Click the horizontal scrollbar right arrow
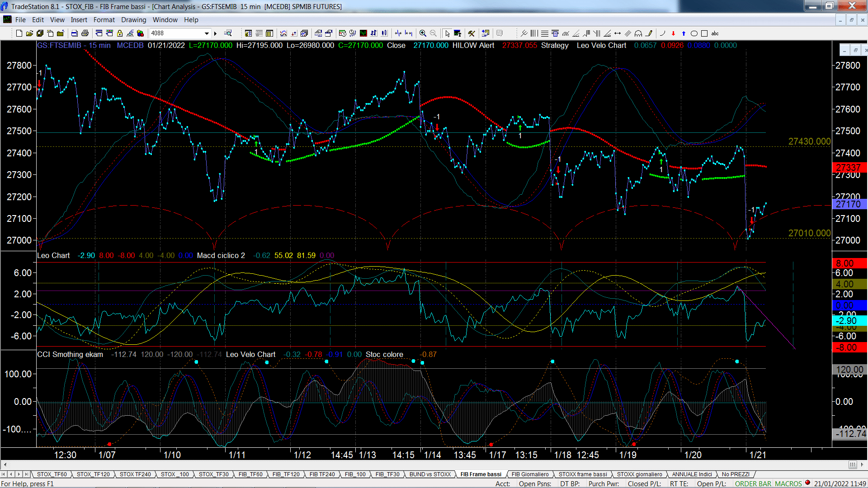This screenshot has width=868, height=488. point(863,465)
